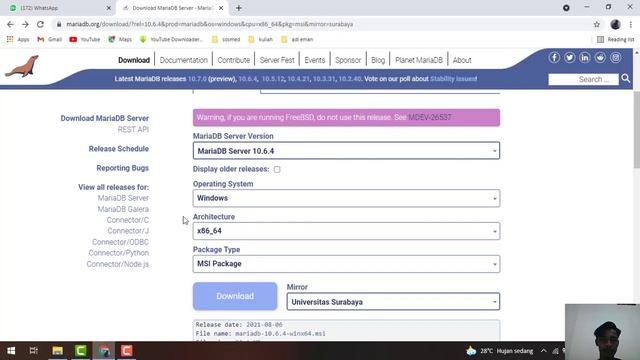Open MariaDB Galera releases link
This screenshot has height=360, width=640.
(x=123, y=209)
